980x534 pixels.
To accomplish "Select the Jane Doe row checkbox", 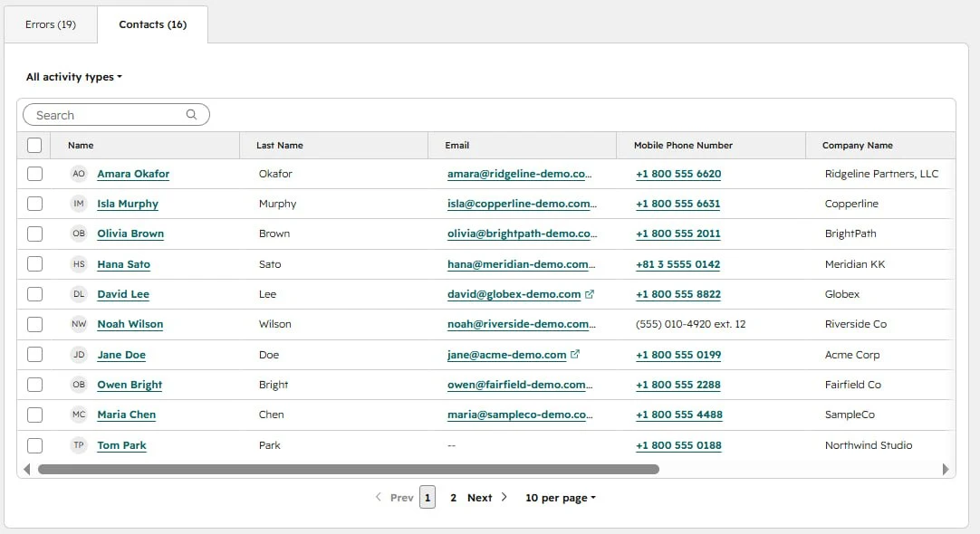I will click(x=35, y=355).
